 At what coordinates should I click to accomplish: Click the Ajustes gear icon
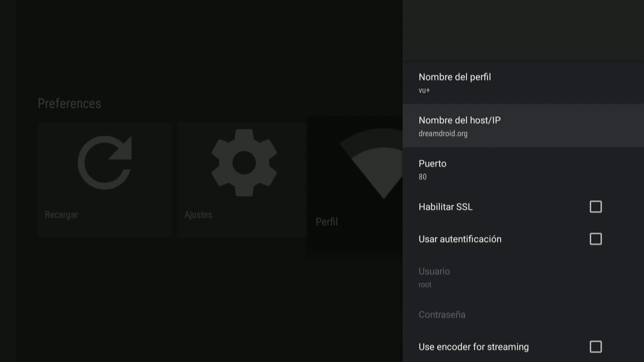(x=244, y=163)
